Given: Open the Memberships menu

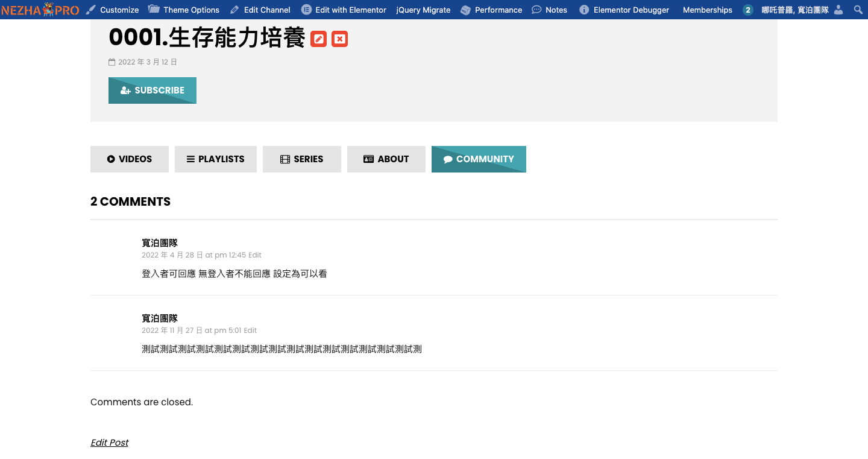Looking at the screenshot, I should (707, 10).
